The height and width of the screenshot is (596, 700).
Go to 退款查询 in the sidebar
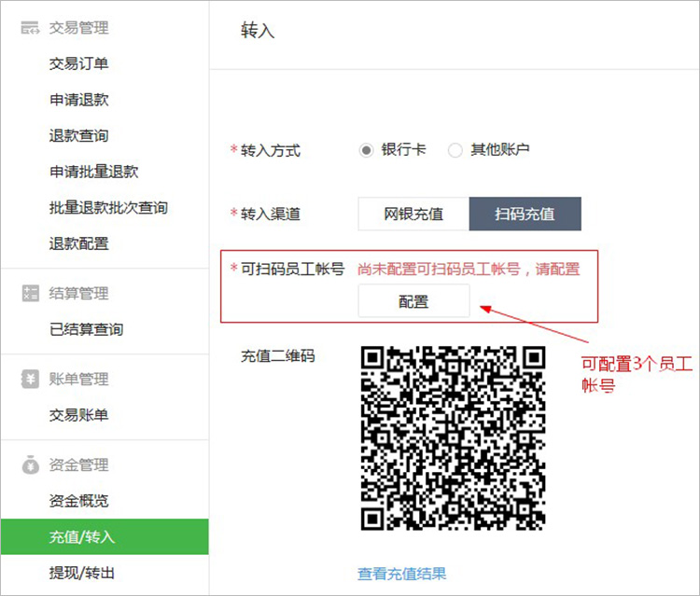[79, 135]
